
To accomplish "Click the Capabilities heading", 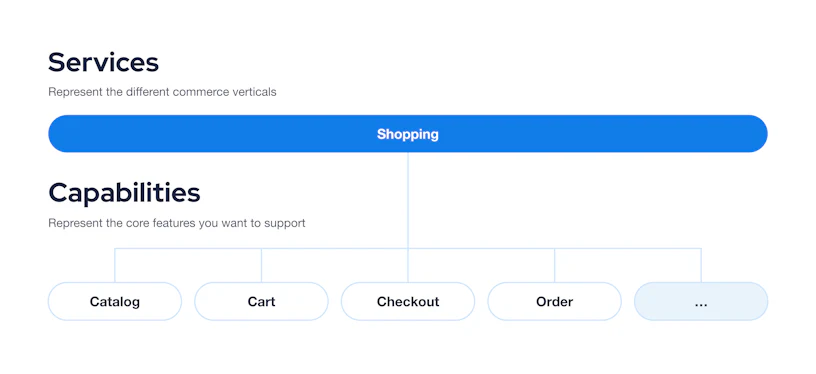I will 124,193.
